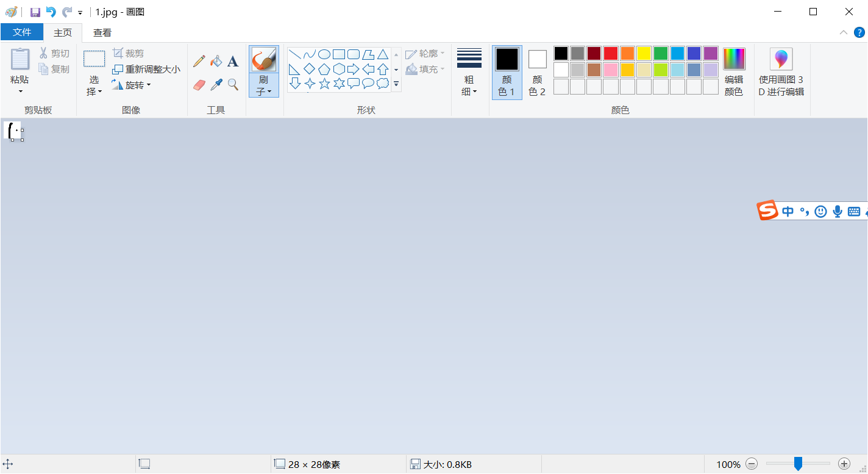Open the Edit colors dialog
The image size is (868, 474).
[x=734, y=72]
